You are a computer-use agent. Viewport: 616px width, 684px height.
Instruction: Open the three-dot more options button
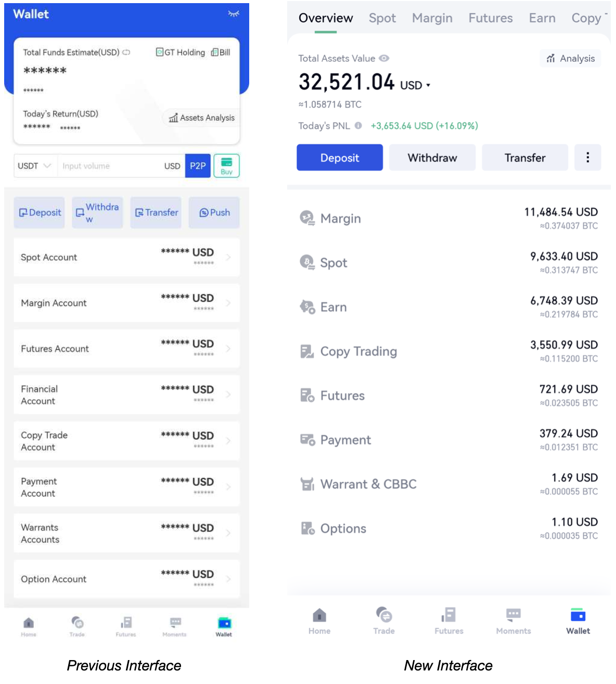587,158
